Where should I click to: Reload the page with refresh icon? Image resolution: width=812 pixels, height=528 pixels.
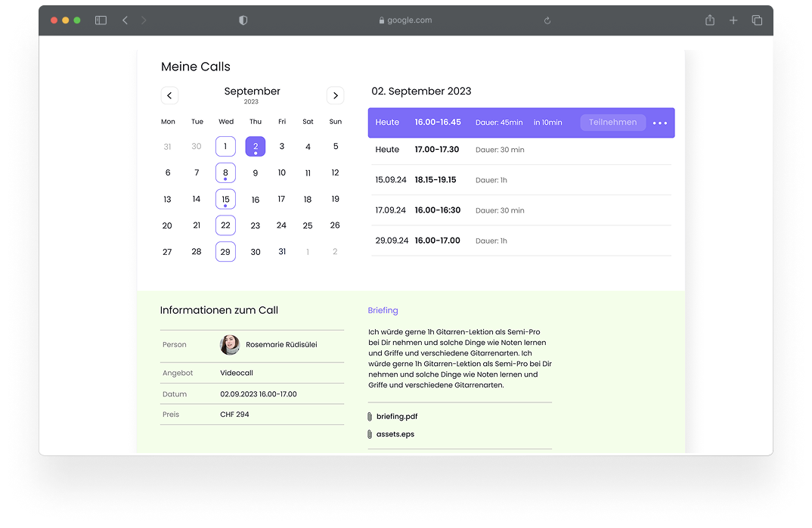click(x=547, y=20)
